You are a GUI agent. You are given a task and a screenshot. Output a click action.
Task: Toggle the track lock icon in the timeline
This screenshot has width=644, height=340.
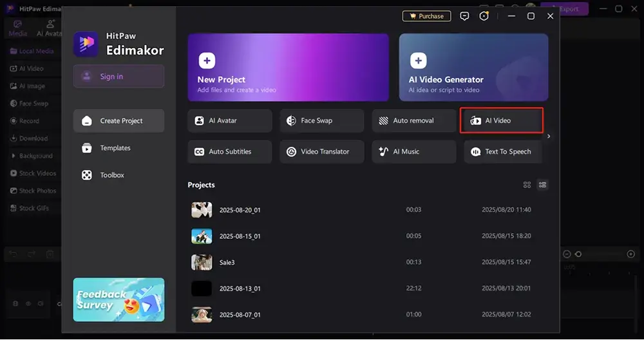click(15, 304)
